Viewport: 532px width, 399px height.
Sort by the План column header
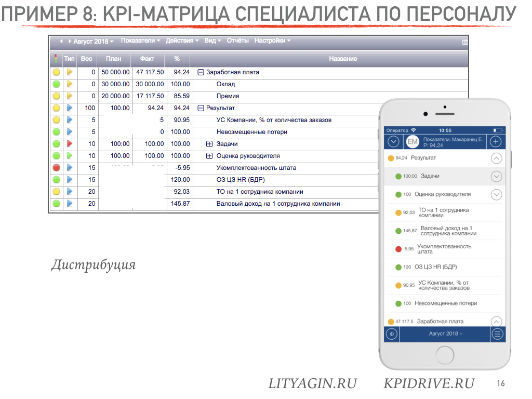pyautogui.click(x=113, y=59)
